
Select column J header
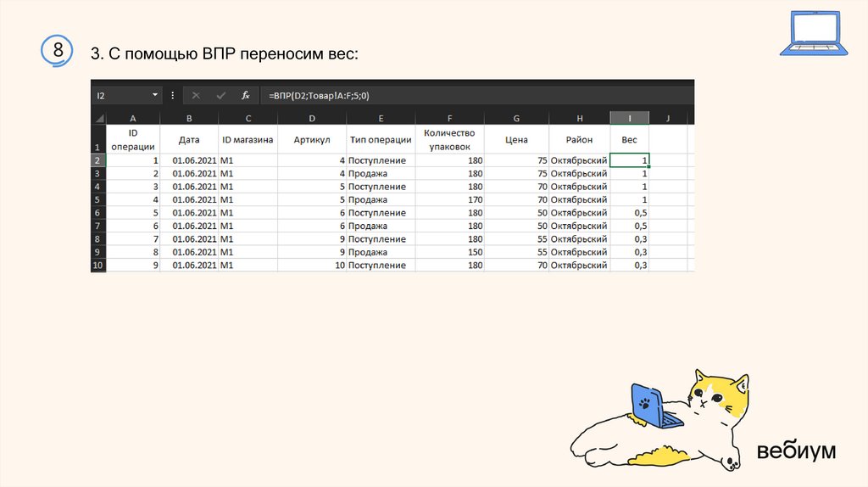tap(668, 118)
